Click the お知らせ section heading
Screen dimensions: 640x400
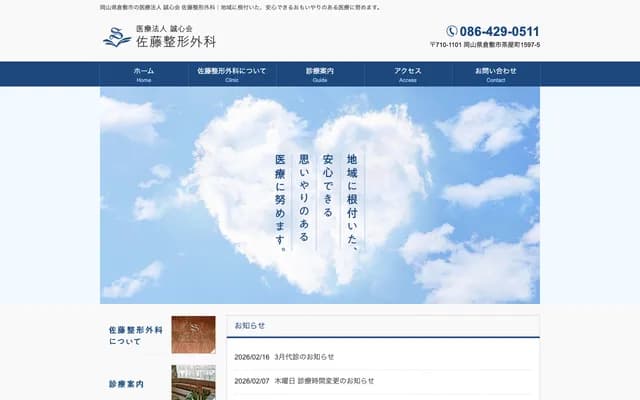[x=250, y=326]
